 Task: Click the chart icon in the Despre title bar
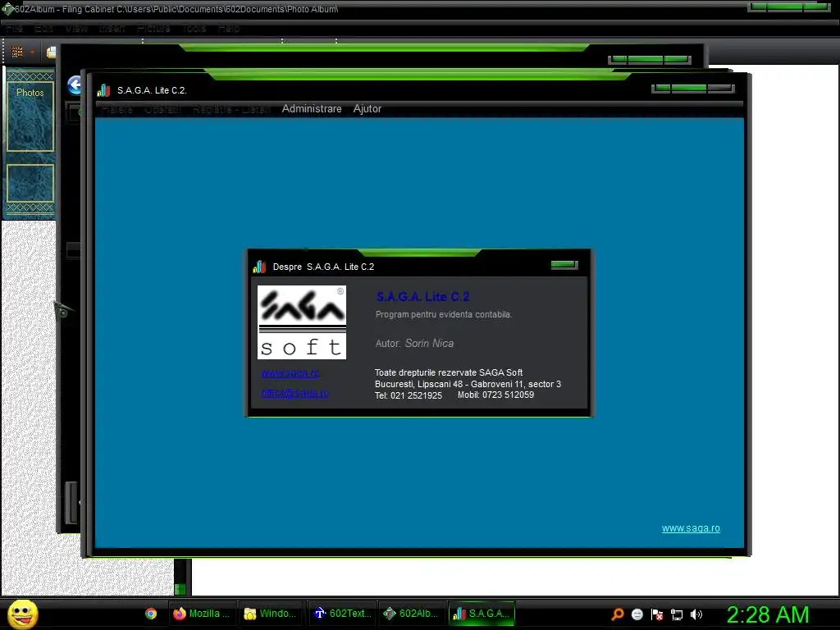pos(260,267)
